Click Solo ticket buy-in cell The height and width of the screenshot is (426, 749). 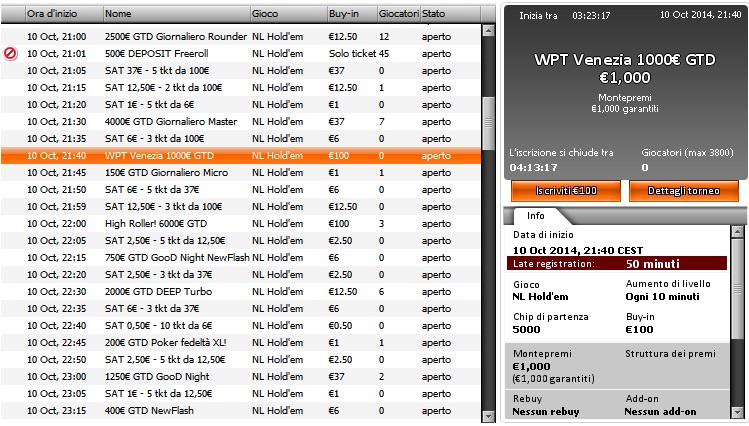click(353, 53)
